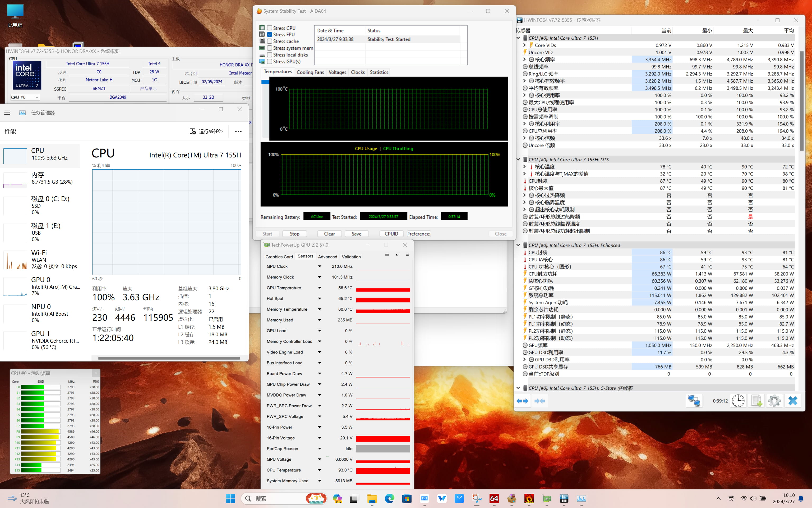Screen dimensions: 812x508
Task: Click Windows Start button
Action: point(230,498)
